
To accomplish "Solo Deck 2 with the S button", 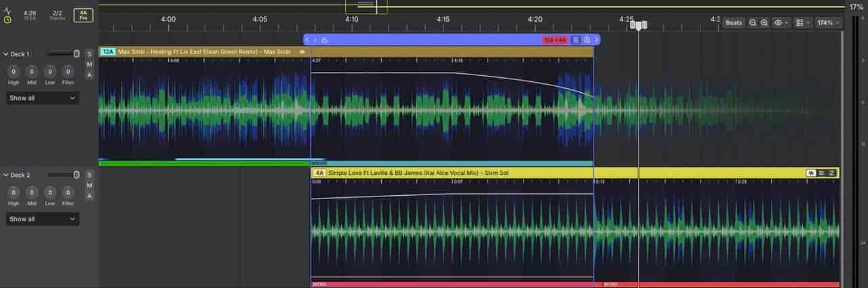I will 89,175.
